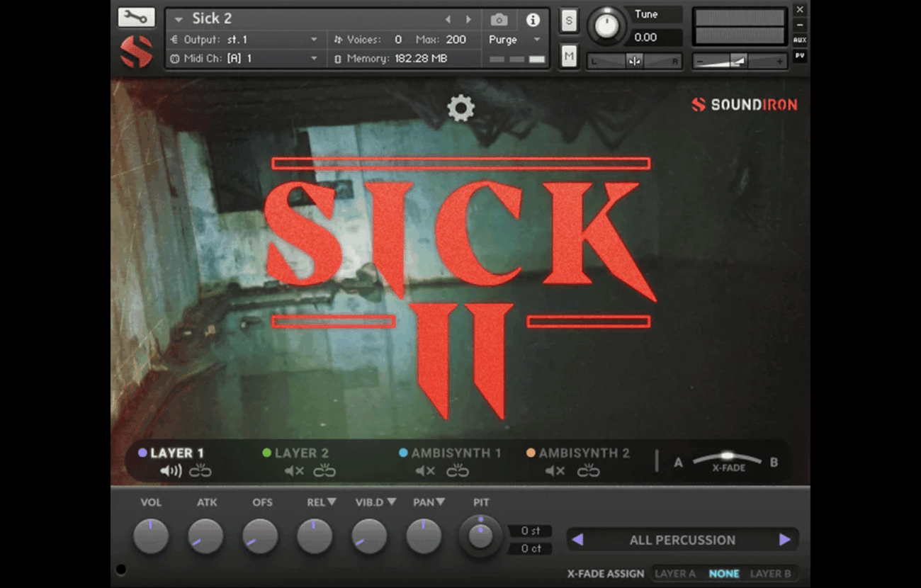
Task: Click the Soundiron S logo in header
Action: coord(136,52)
